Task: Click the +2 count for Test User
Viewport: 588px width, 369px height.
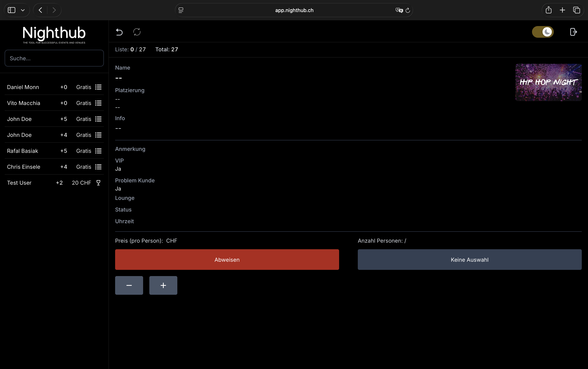Action: 59,183
